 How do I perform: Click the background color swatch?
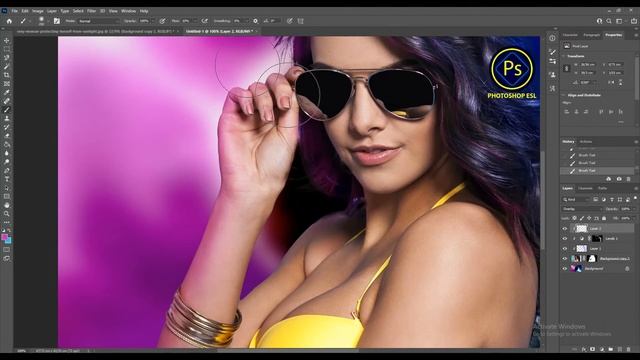coord(8,241)
